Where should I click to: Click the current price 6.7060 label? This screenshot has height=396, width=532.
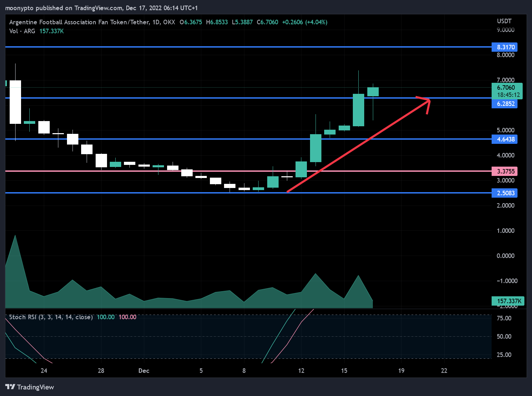(x=506, y=88)
